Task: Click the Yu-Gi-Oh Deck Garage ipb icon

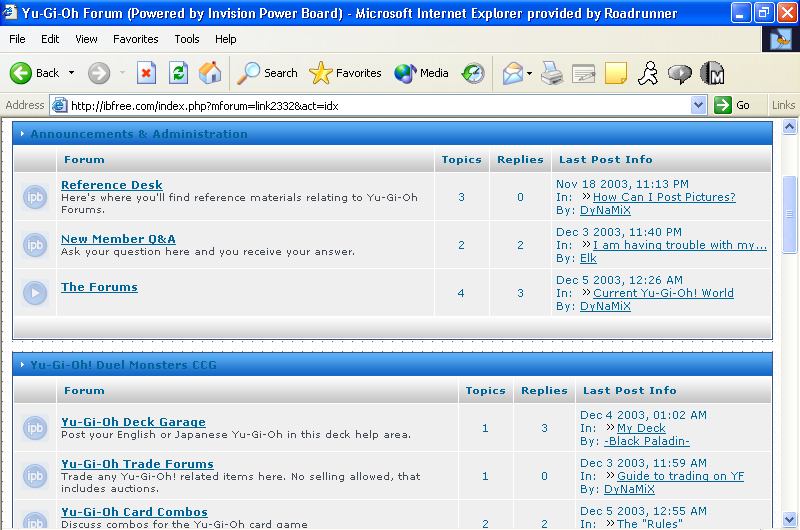Action: [x=35, y=428]
